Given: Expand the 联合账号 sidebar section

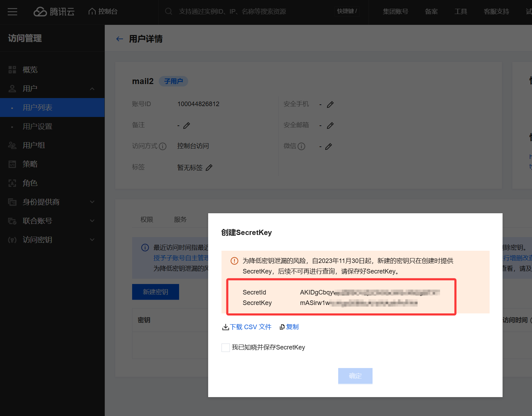Looking at the screenshot, I should [92, 221].
